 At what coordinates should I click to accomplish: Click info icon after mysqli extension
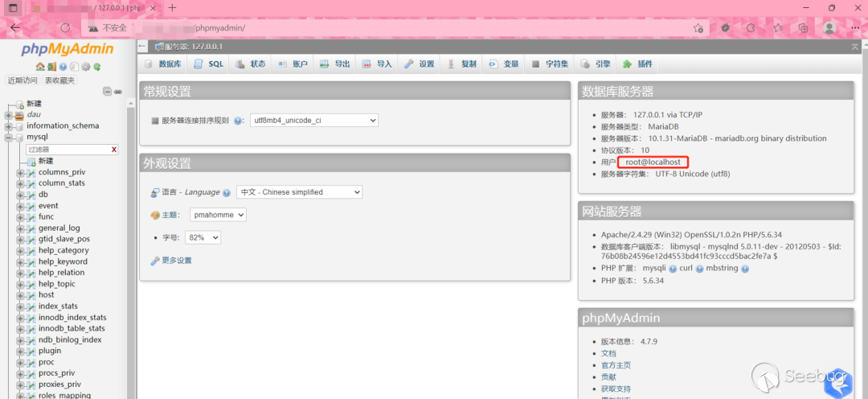pyautogui.click(x=673, y=269)
